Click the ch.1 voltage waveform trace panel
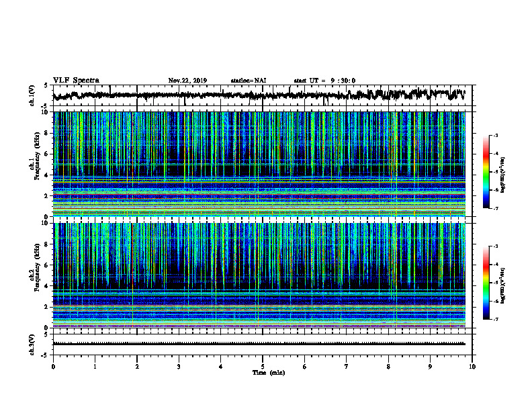This screenshot has width=532, height=411. pos(263,95)
